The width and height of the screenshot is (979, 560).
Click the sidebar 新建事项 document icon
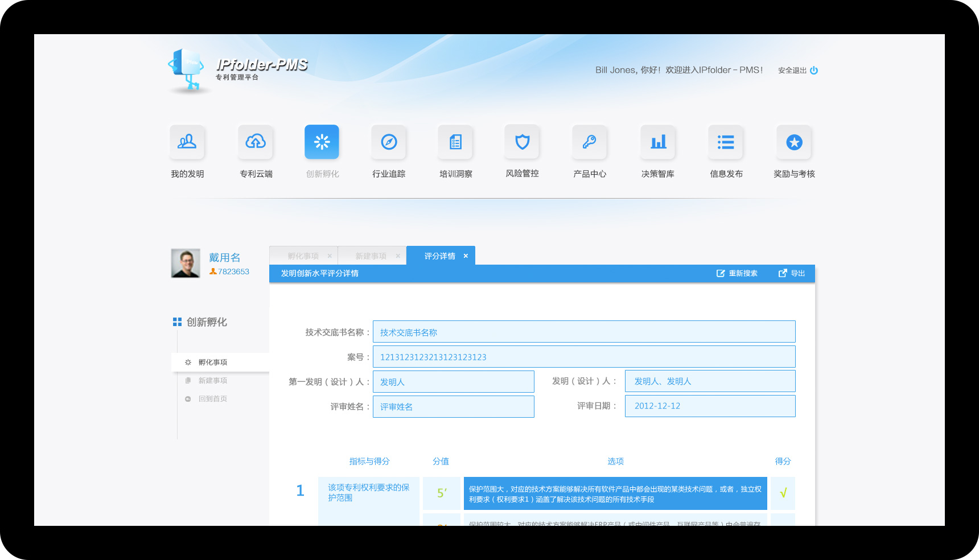188,380
